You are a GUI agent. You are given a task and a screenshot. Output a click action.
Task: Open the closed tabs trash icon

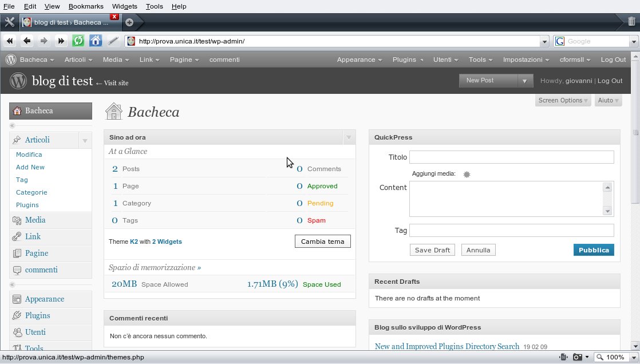point(631,21)
